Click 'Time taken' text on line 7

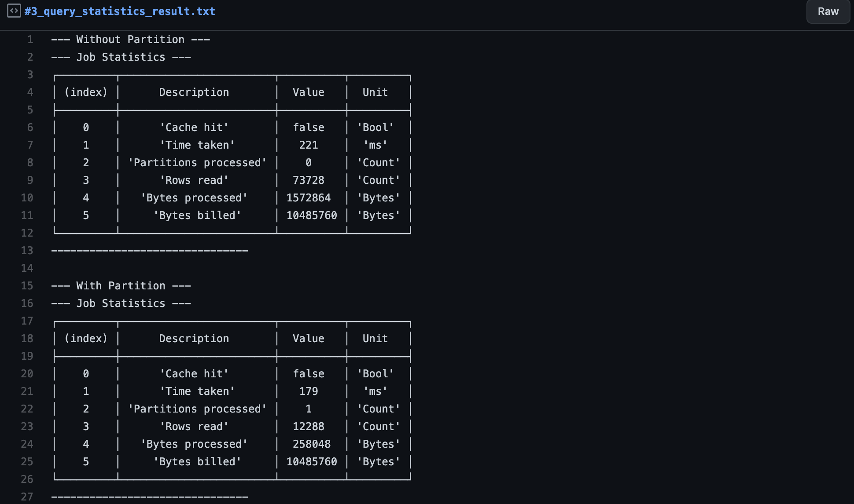coord(197,145)
